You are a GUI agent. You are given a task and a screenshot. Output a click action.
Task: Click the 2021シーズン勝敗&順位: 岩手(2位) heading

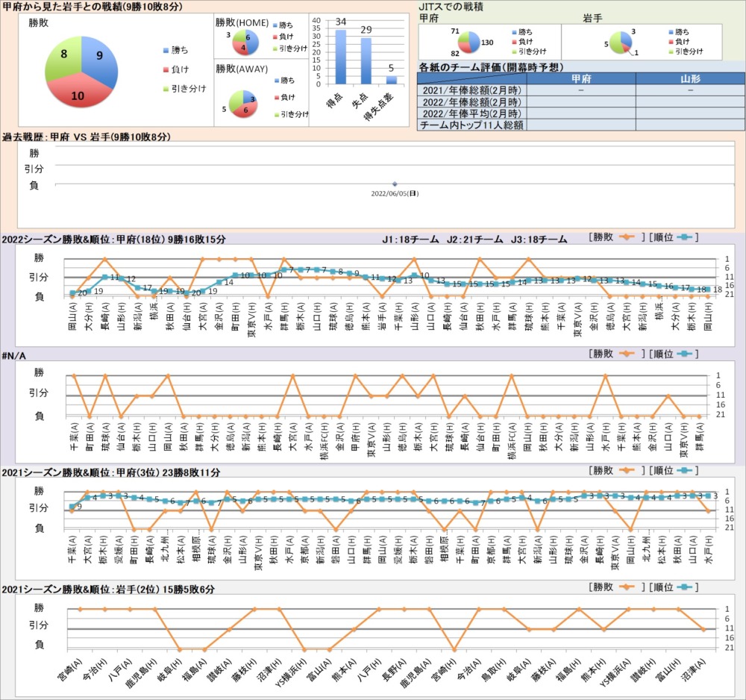pos(108,589)
